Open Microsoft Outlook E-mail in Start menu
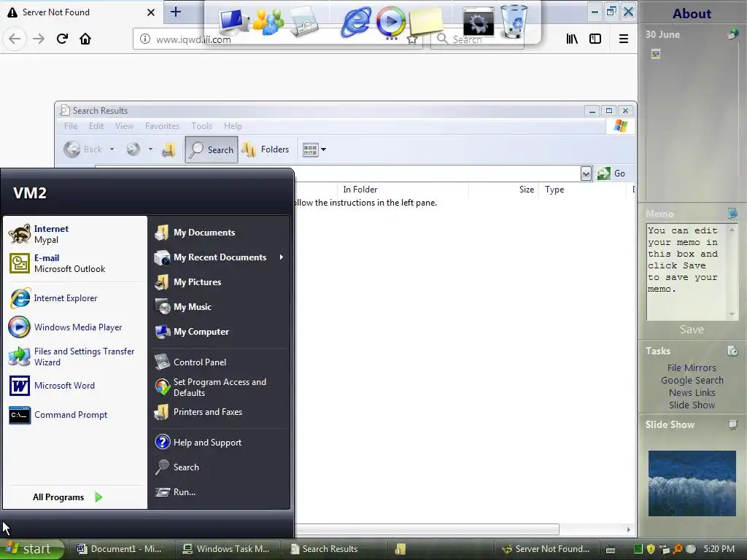This screenshot has height=560, width=747. coord(75,263)
